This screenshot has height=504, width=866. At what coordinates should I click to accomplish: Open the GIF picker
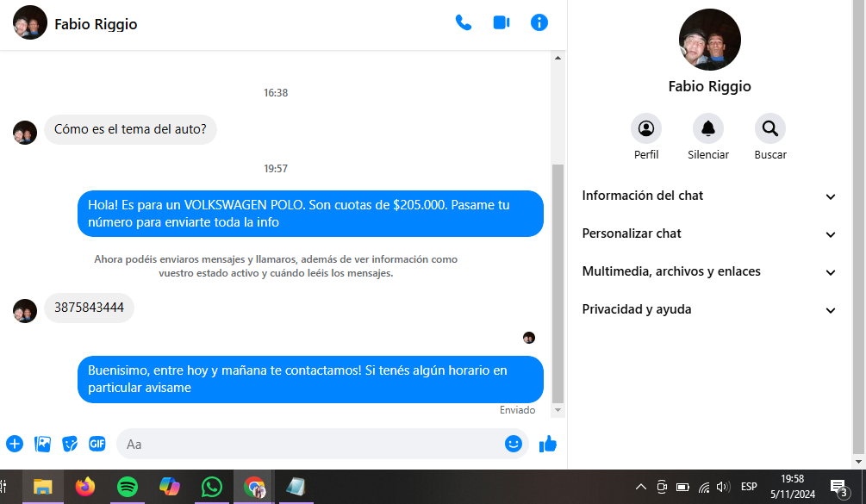97,444
